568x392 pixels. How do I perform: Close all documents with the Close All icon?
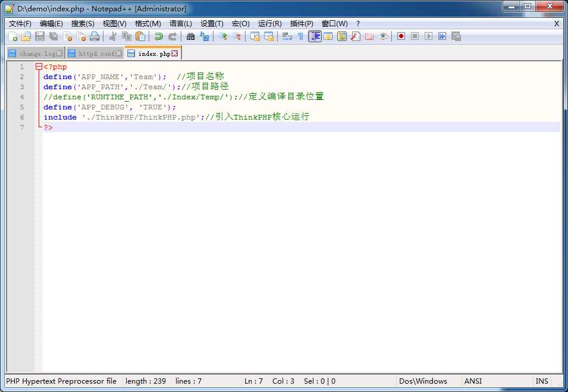coord(81,36)
